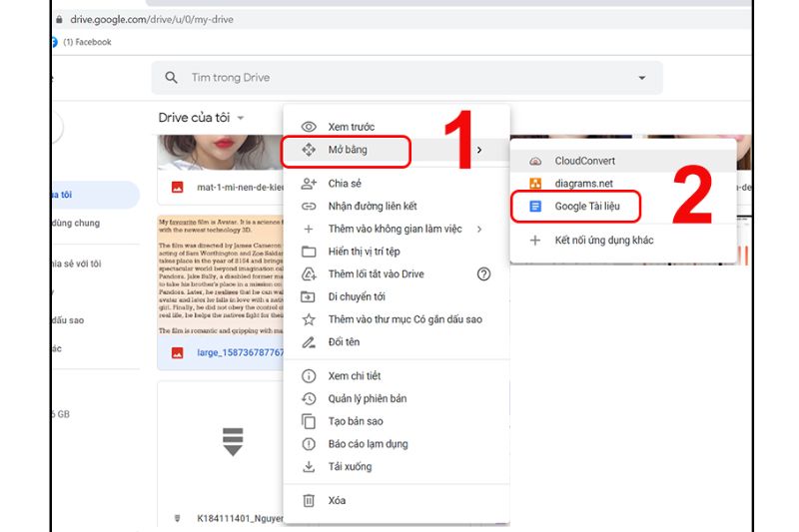Click the info icon beside Xem chi tiết
799x532 pixels.
pyautogui.click(x=309, y=376)
